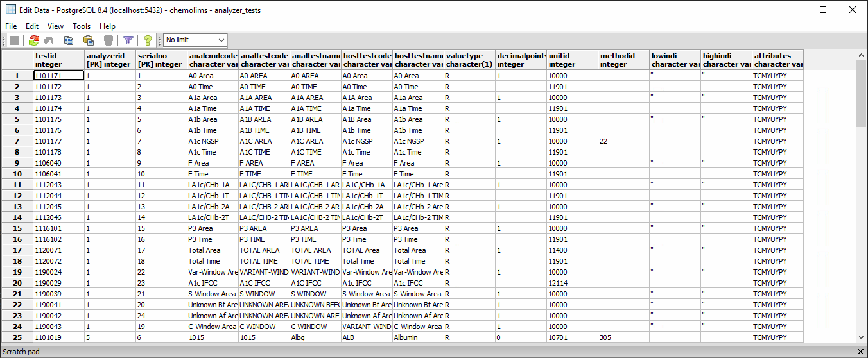The image size is (868, 358).
Task: Click the hosttestname cell showing Albumin
Action: tap(418, 337)
